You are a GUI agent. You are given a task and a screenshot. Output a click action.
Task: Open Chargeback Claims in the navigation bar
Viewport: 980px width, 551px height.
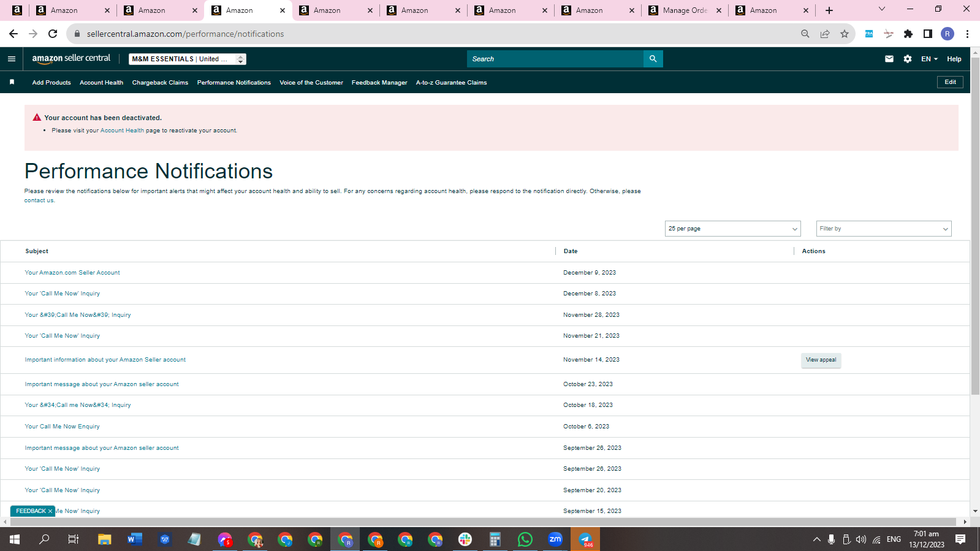pos(160,83)
